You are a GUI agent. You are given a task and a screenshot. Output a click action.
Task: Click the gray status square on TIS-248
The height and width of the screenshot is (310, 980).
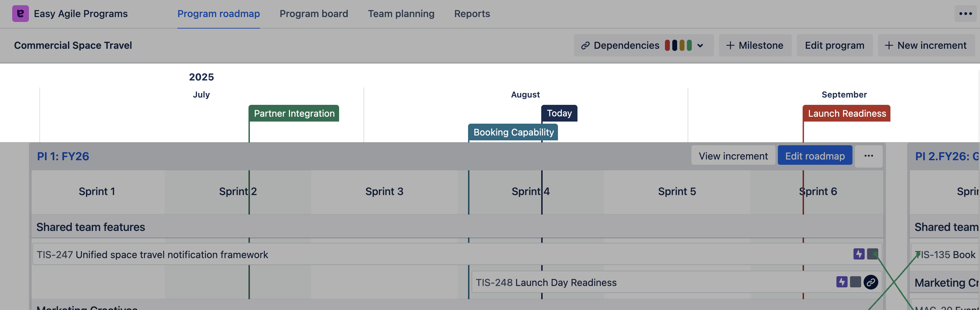coord(855,282)
